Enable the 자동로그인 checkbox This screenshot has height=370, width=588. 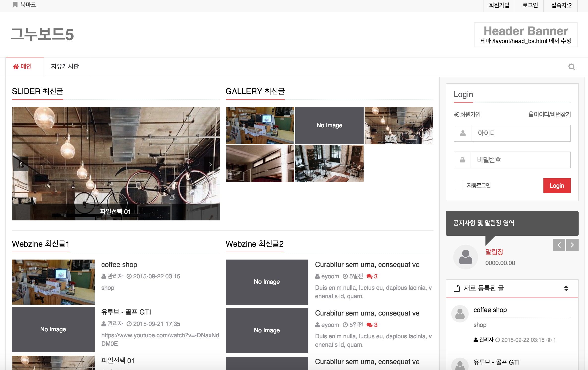(x=458, y=185)
